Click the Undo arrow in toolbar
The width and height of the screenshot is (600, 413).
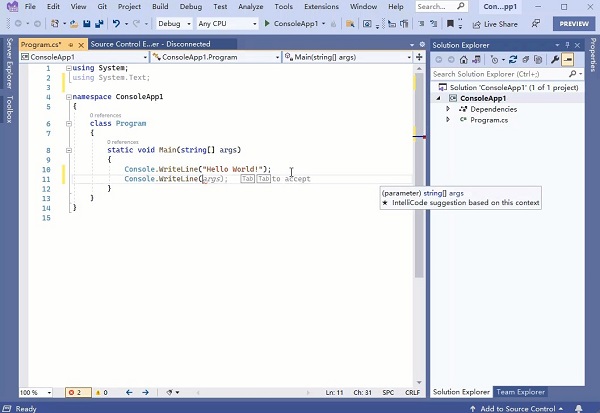(117, 22)
